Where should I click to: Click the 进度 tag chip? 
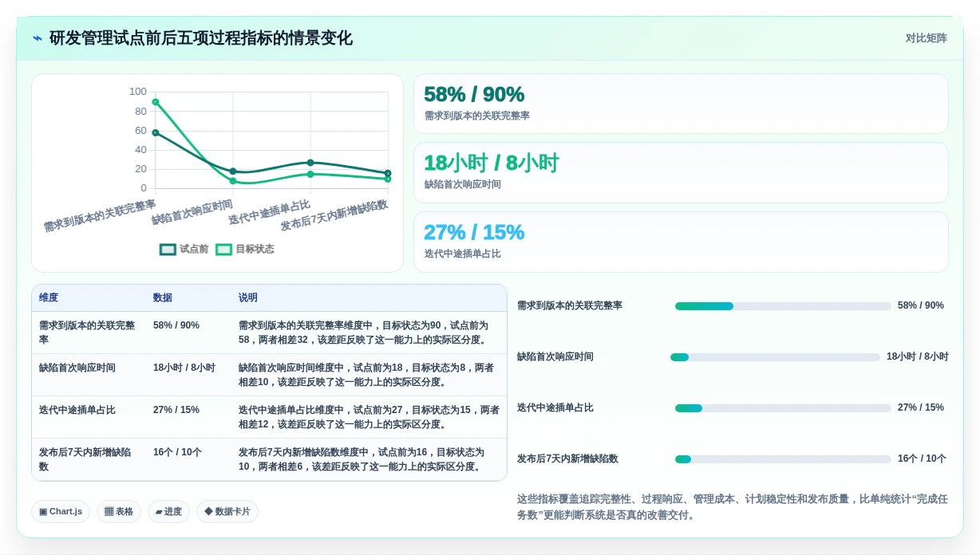pyautogui.click(x=168, y=511)
